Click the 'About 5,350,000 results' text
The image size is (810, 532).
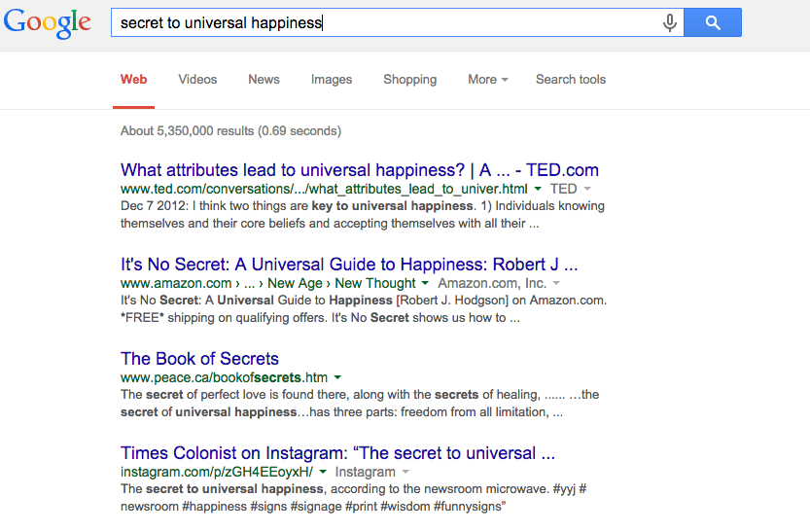point(230,130)
